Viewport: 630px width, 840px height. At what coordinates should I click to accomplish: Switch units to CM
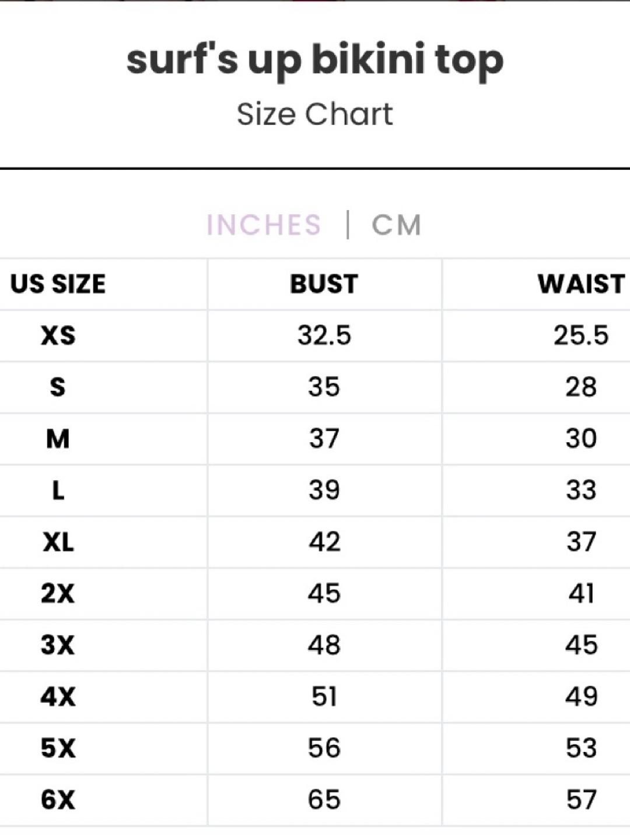tap(396, 225)
